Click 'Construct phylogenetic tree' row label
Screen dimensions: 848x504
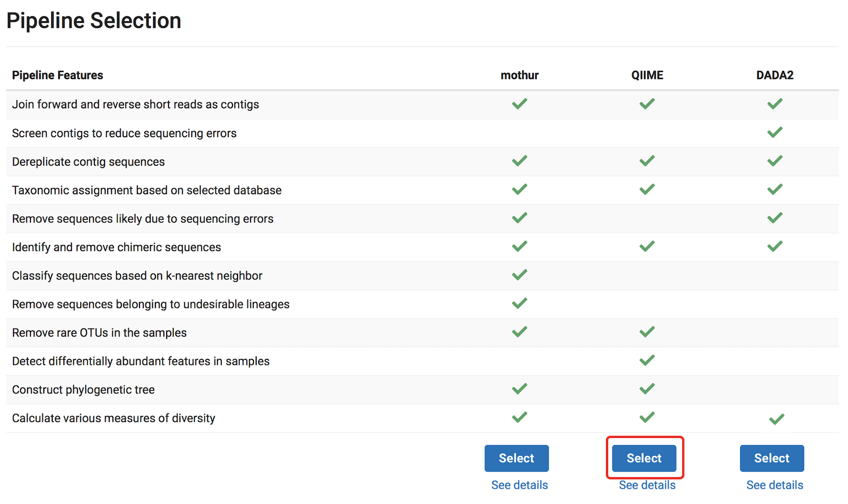click(x=83, y=390)
